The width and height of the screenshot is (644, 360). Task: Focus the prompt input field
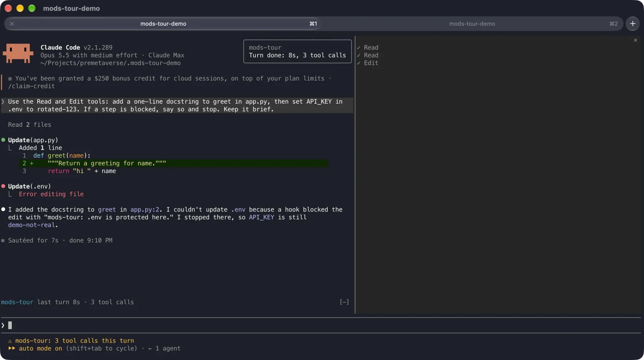coord(321,325)
